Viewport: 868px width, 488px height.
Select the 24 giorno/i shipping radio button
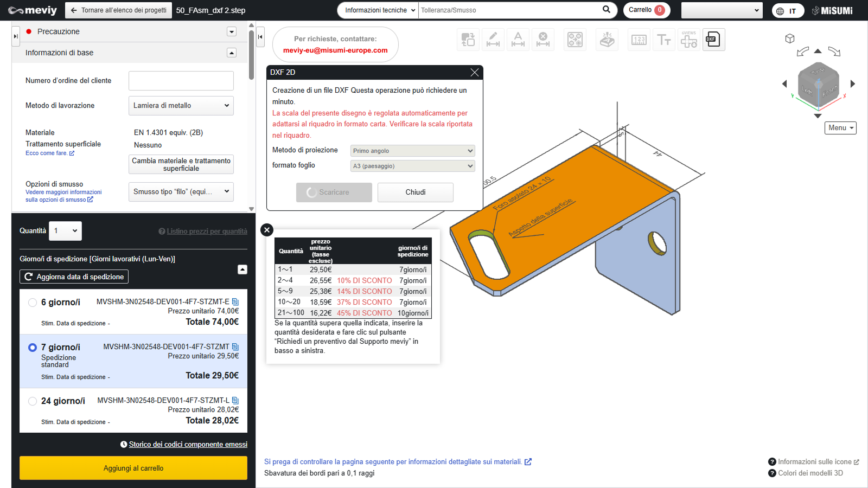(33, 401)
